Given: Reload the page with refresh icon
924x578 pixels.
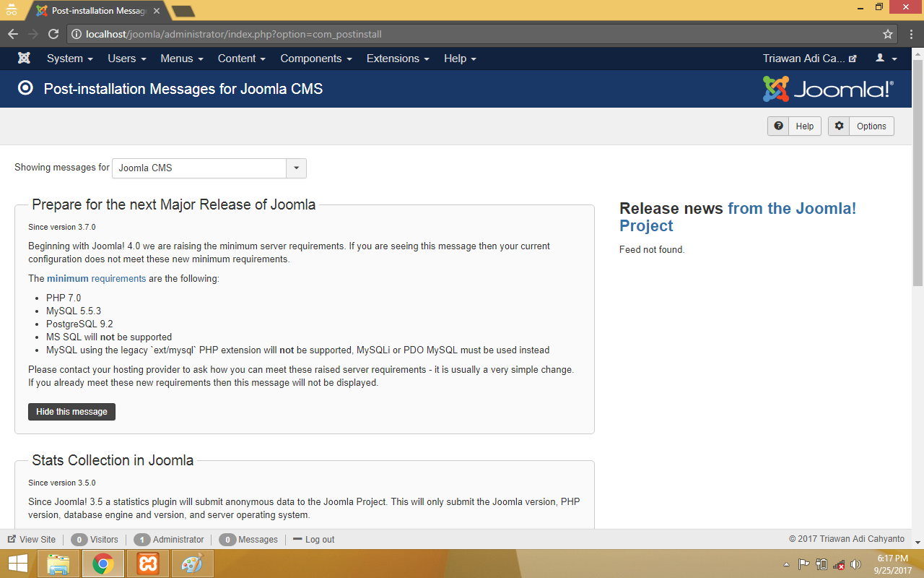Looking at the screenshot, I should point(53,34).
